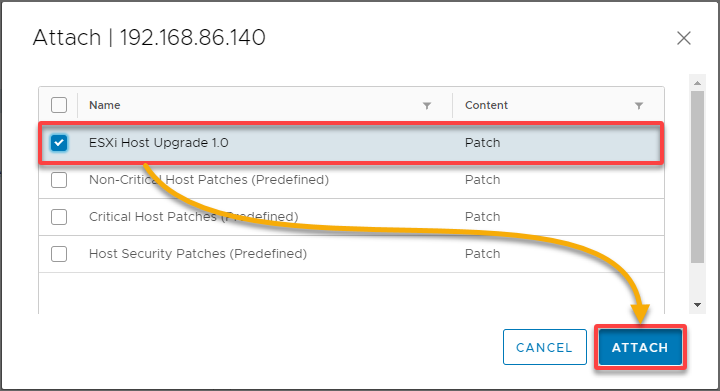
Task: Click the Name column header
Action: coord(105,105)
